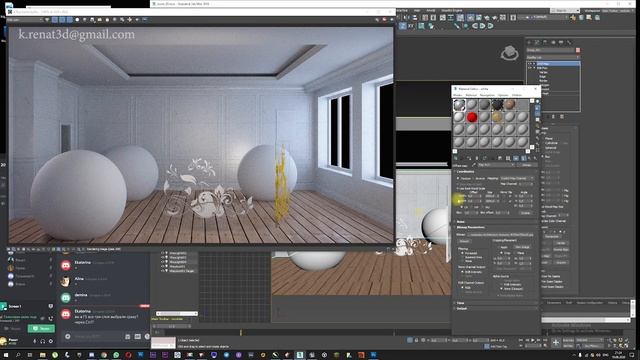This screenshot has width=640, height=360.
Task: Click Set Keys large plus button
Action: pos(556,342)
